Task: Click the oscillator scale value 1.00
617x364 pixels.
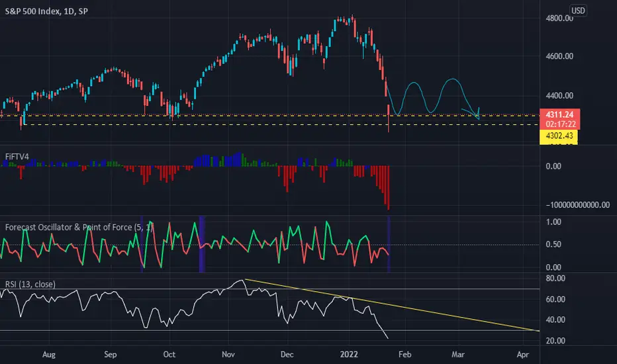Action: pos(553,222)
